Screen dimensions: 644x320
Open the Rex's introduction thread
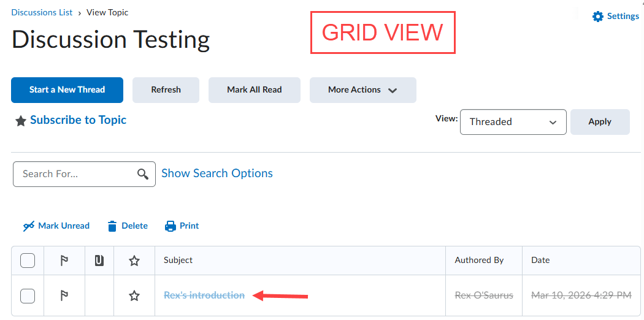(x=204, y=295)
